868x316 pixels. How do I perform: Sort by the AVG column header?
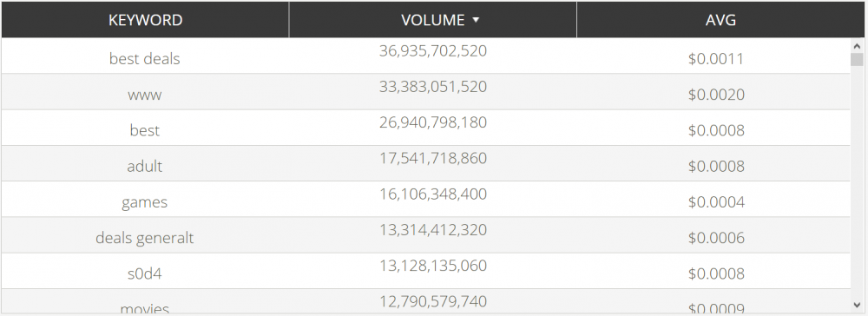click(720, 20)
